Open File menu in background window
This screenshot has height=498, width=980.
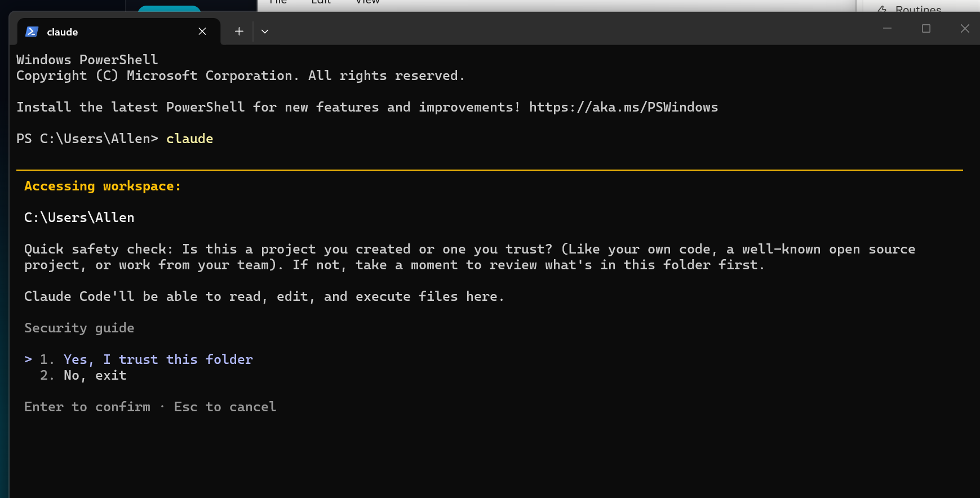(x=278, y=2)
